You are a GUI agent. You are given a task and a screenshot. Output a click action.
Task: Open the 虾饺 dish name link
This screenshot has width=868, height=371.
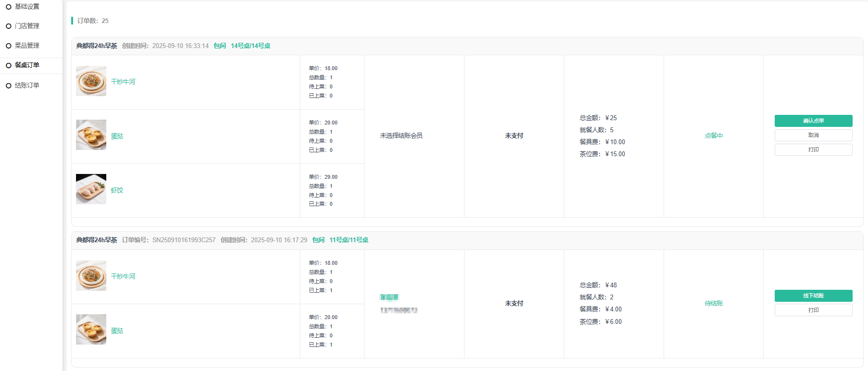click(x=117, y=190)
